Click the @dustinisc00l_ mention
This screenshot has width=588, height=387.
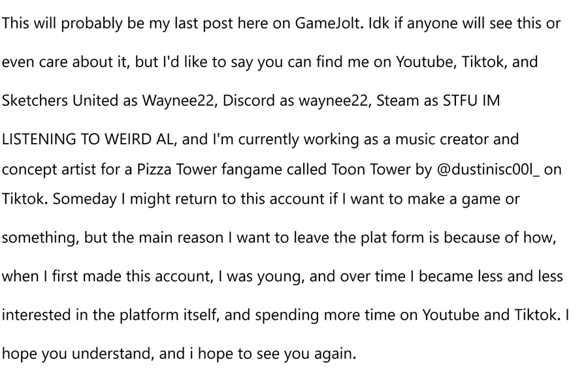488,170
